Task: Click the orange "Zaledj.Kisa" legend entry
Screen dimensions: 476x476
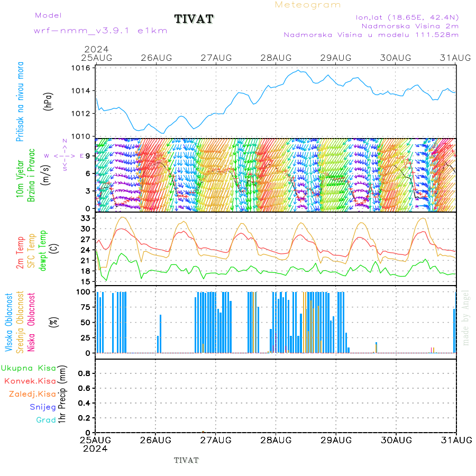Action: [x=32, y=394]
